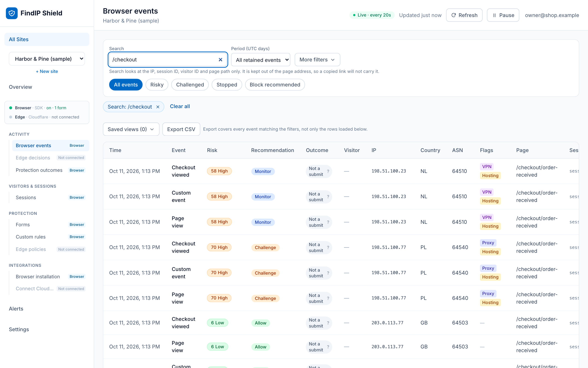This screenshot has width=588, height=368.
Task: Click help icon in the first Checkout viewed row
Action: point(328,171)
